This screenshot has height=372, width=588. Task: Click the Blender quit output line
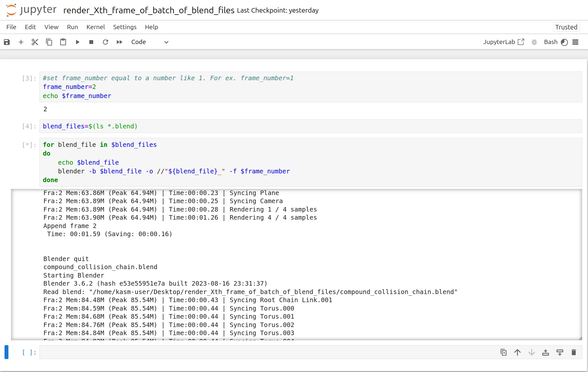tap(66, 259)
